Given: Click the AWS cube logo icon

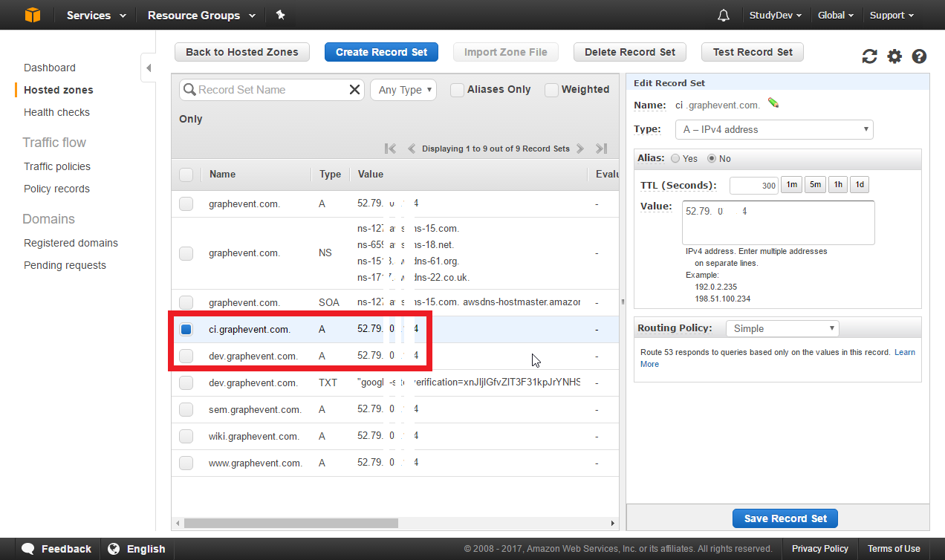Looking at the screenshot, I should tap(33, 15).
